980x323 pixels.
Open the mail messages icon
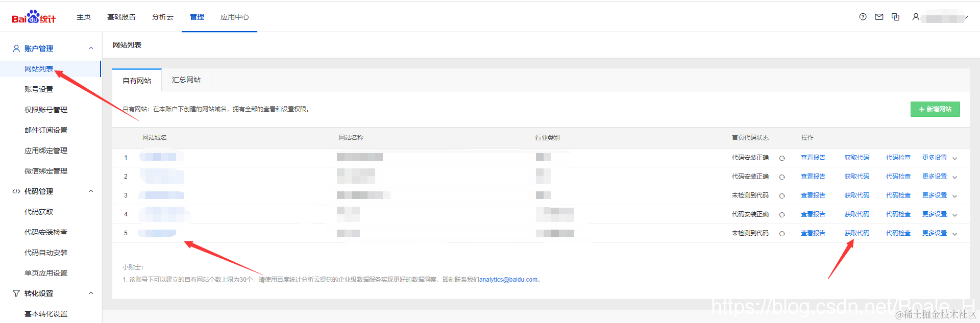pyautogui.click(x=879, y=17)
